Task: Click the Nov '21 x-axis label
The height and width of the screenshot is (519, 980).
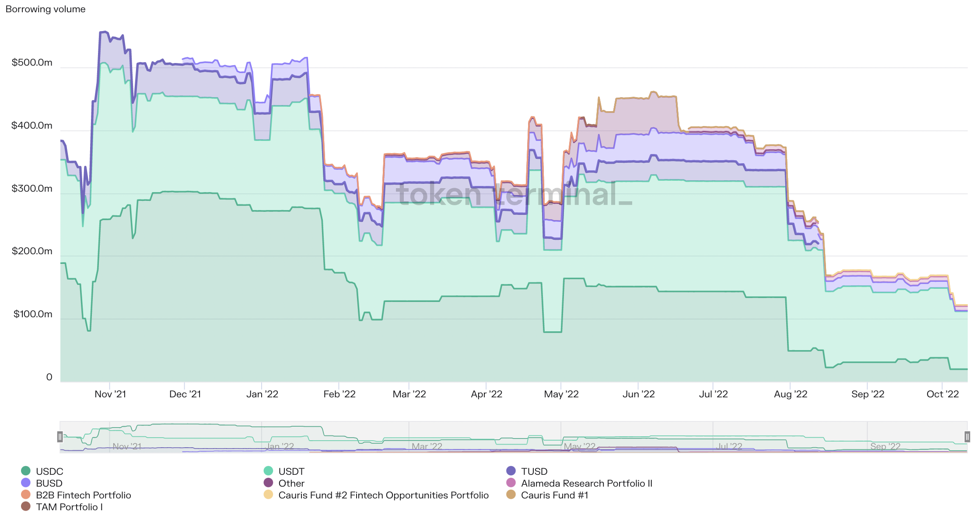Action: click(110, 394)
